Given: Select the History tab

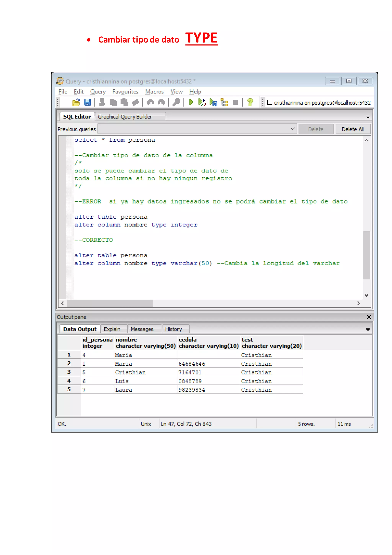Looking at the screenshot, I should (176, 329).
